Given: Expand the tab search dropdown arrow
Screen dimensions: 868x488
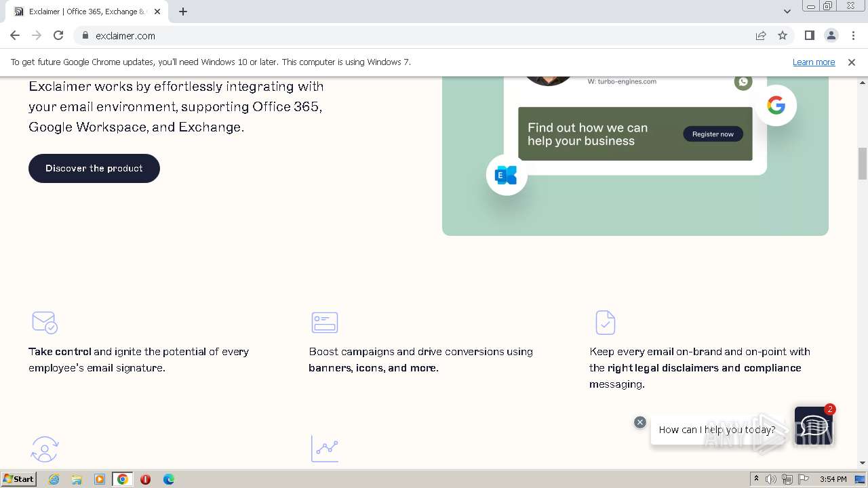Looking at the screenshot, I should click(787, 12).
